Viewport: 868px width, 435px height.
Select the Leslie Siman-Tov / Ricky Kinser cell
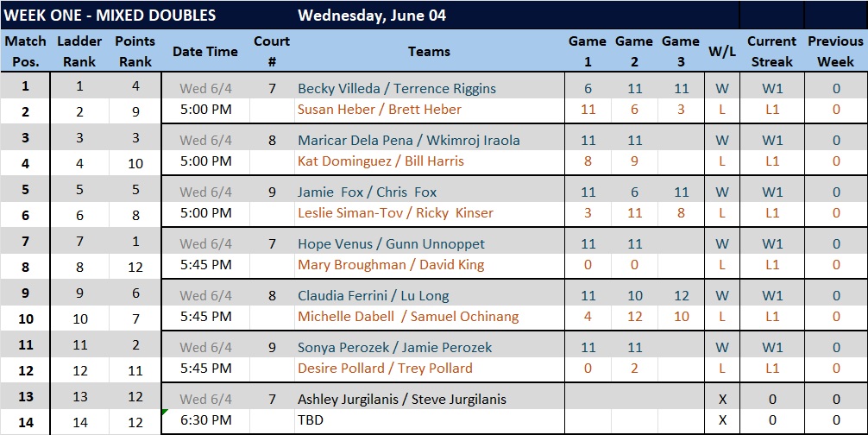tap(429, 213)
